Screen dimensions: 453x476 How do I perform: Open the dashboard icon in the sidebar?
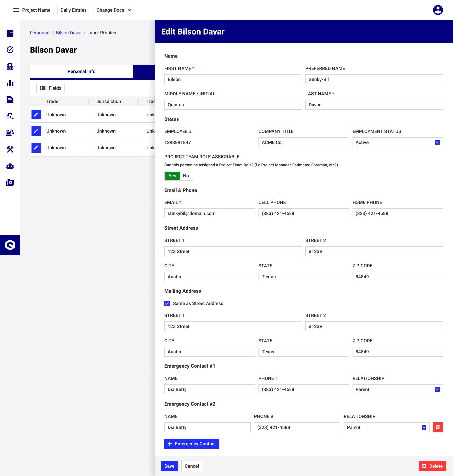10,33
